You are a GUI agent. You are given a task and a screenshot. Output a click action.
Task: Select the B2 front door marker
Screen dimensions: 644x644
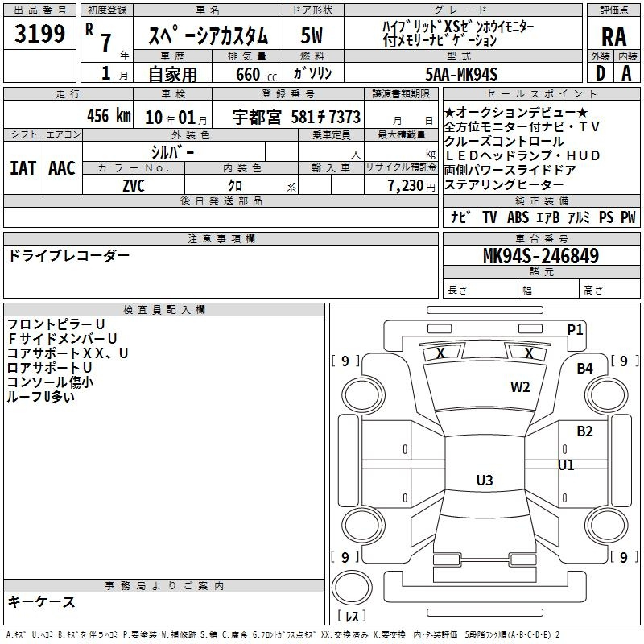pyautogui.click(x=584, y=431)
